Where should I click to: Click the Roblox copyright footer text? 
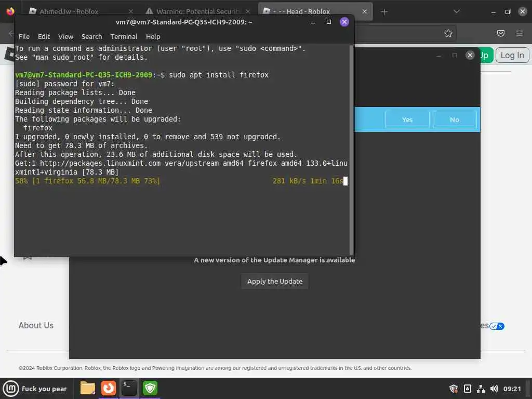point(215,368)
